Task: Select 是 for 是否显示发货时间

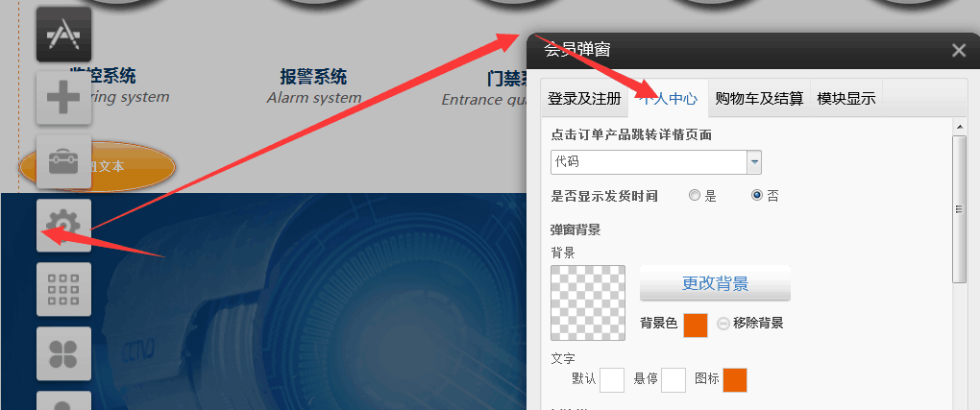Action: (695, 196)
